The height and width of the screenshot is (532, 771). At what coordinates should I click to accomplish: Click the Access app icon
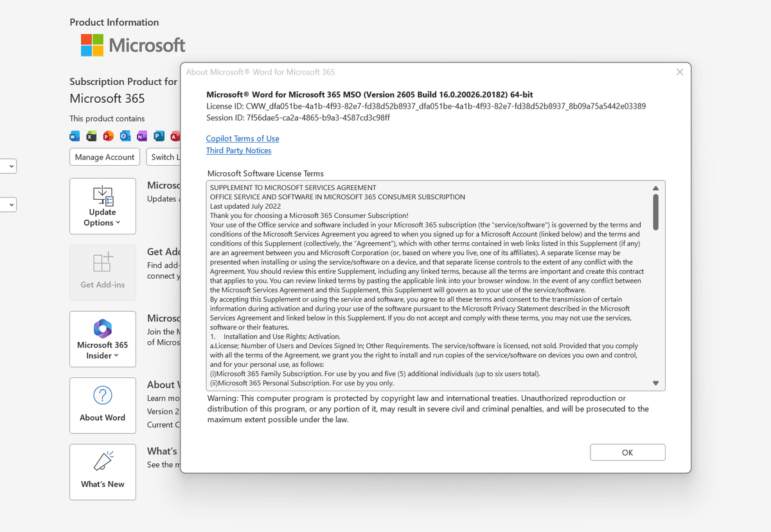tap(175, 136)
